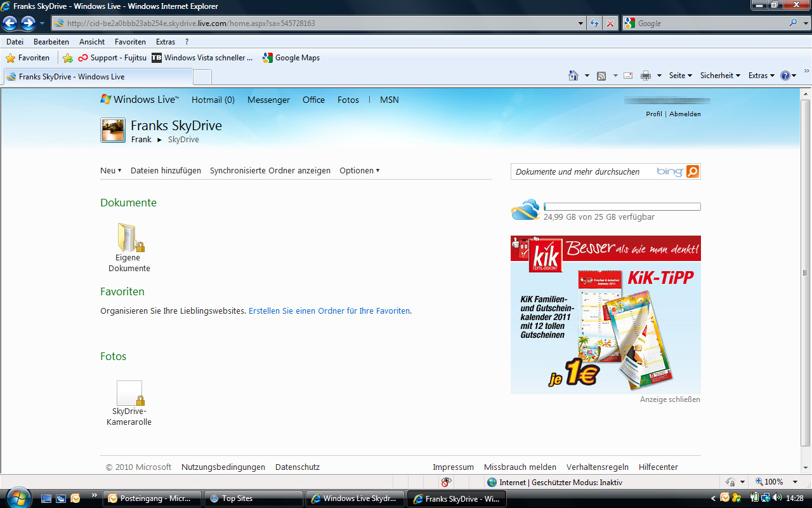The height and width of the screenshot is (508, 812).
Task: Click the storage usage progress bar
Action: (x=622, y=207)
